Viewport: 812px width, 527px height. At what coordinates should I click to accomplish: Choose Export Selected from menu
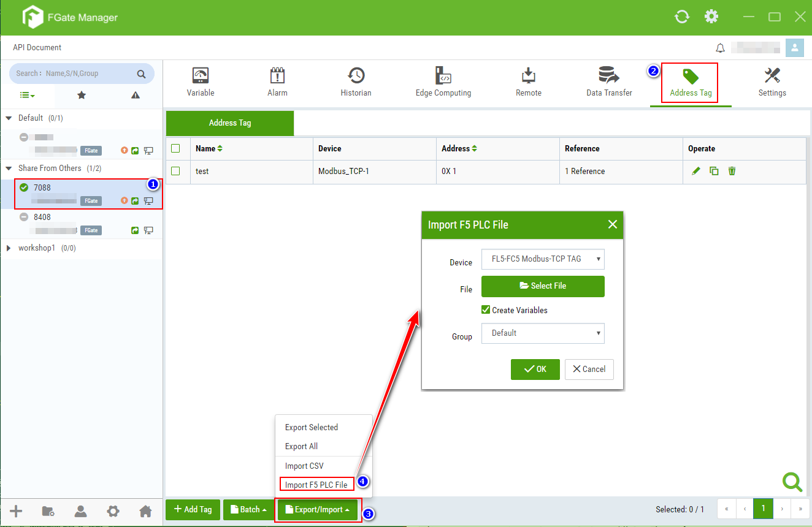tap(312, 427)
